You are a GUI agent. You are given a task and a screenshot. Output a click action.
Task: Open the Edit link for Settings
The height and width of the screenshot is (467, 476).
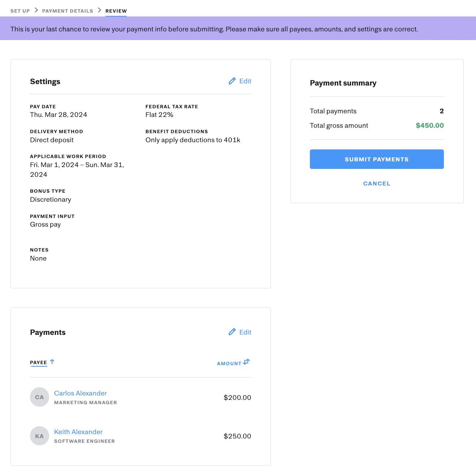[245, 81]
